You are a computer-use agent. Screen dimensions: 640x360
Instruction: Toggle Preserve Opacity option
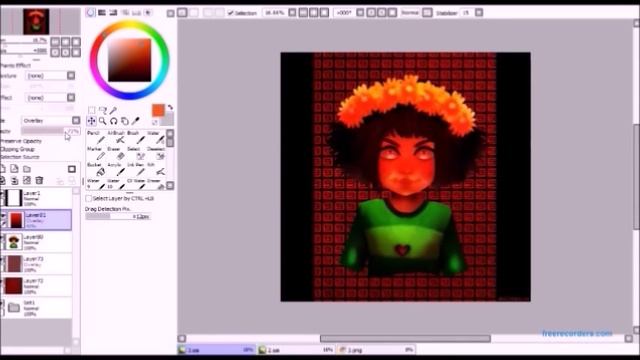pyautogui.click(x=21, y=141)
